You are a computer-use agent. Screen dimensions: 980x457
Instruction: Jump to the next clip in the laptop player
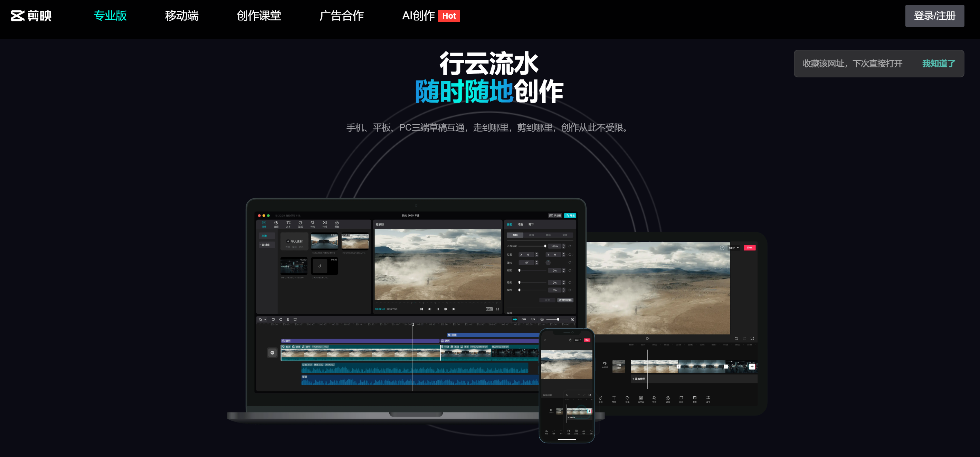(454, 309)
